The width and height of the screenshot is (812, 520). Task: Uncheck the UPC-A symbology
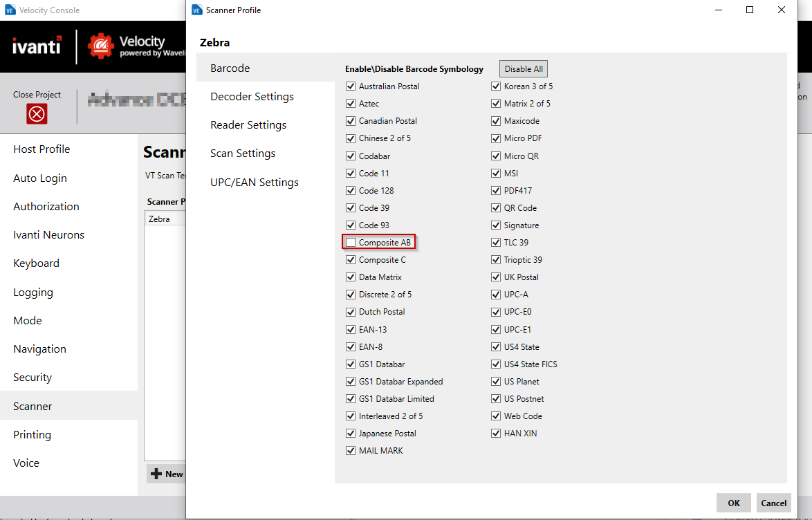coord(496,294)
